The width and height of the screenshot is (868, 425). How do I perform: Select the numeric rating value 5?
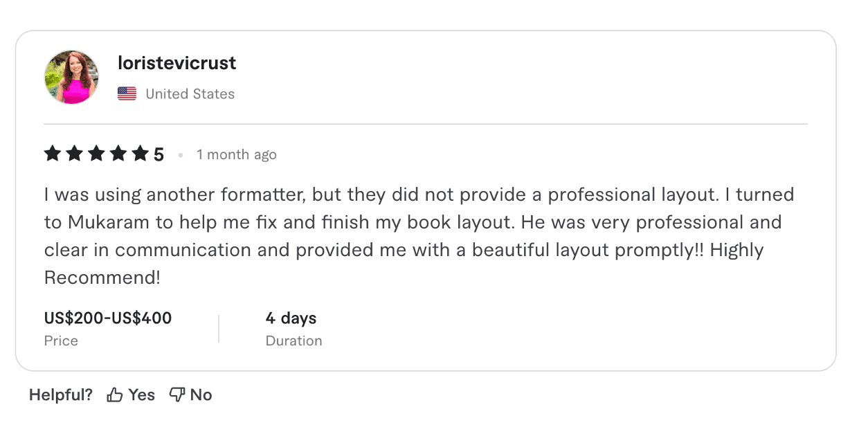159,154
